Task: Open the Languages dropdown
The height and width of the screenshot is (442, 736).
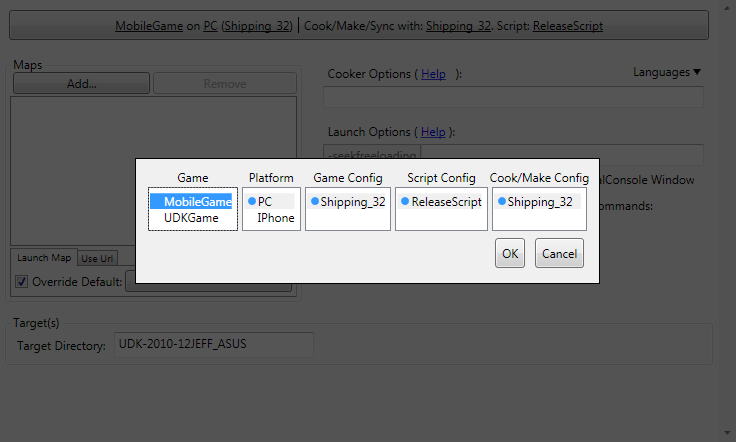Action: pyautogui.click(x=667, y=72)
